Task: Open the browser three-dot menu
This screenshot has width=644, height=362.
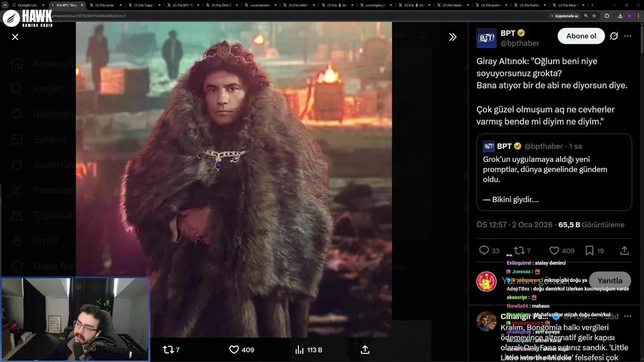Action: point(639,16)
